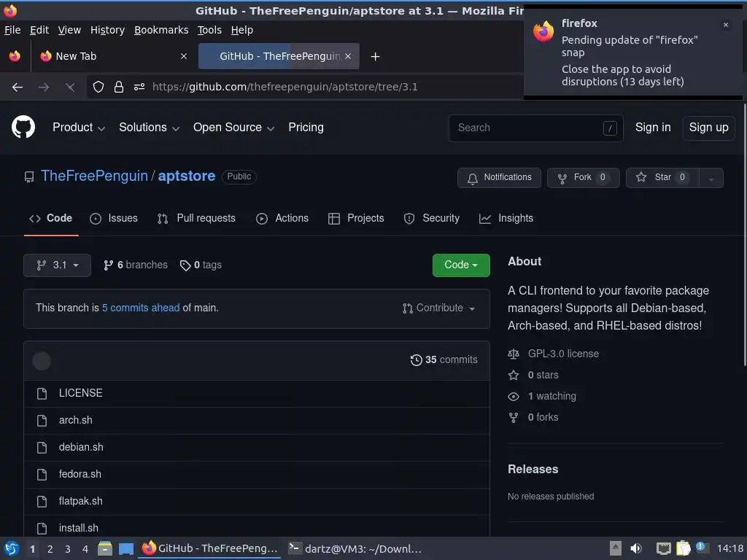Open the TheFreePenguin owner link
The image size is (747, 560).
94,176
